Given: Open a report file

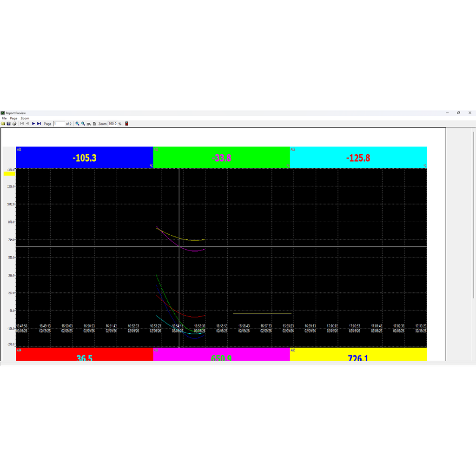Looking at the screenshot, I should click(x=3, y=124).
